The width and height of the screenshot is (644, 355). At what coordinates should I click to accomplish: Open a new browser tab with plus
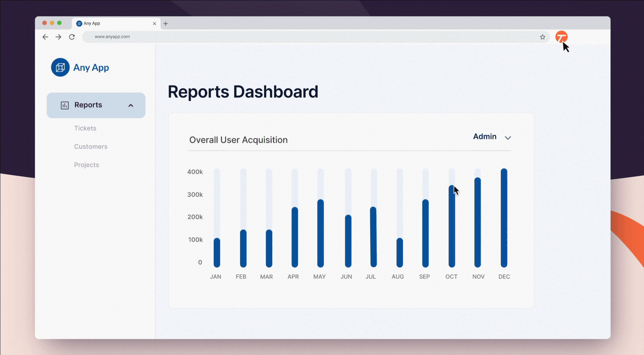pos(165,23)
